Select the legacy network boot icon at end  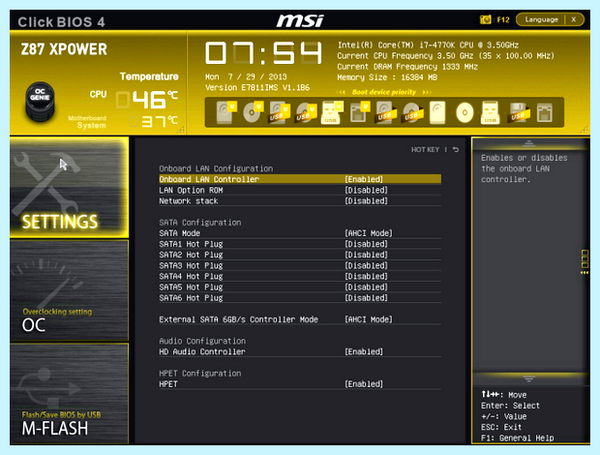(545, 113)
